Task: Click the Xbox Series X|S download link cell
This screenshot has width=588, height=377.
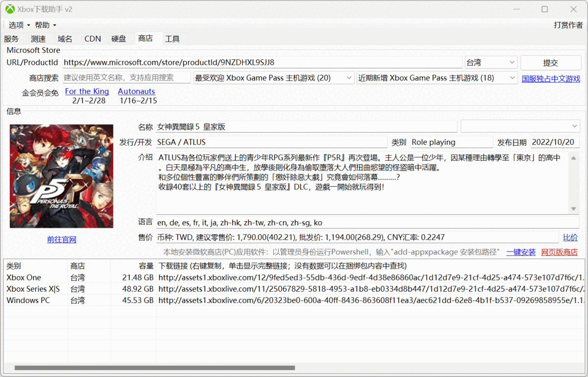Action: pos(371,289)
